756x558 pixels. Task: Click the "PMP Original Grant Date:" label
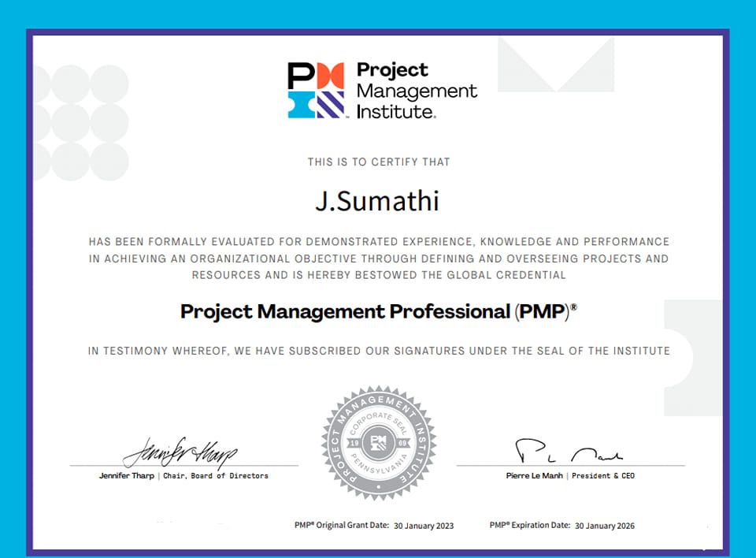click(x=342, y=525)
